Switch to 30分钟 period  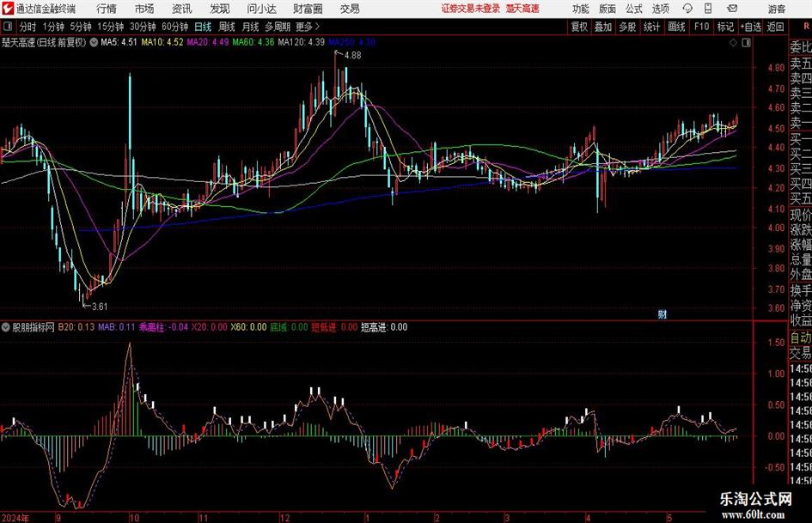tap(143, 27)
